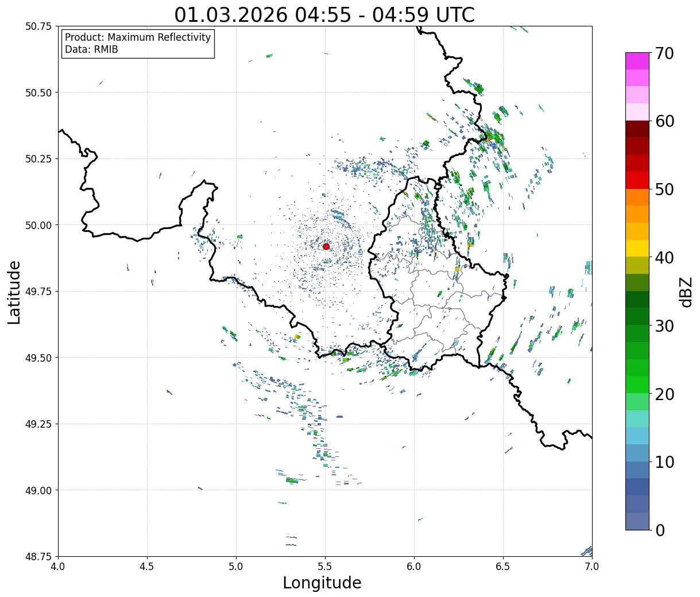Click longitude tick label 6.5
The width and height of the screenshot is (700, 597).
pyautogui.click(x=503, y=567)
